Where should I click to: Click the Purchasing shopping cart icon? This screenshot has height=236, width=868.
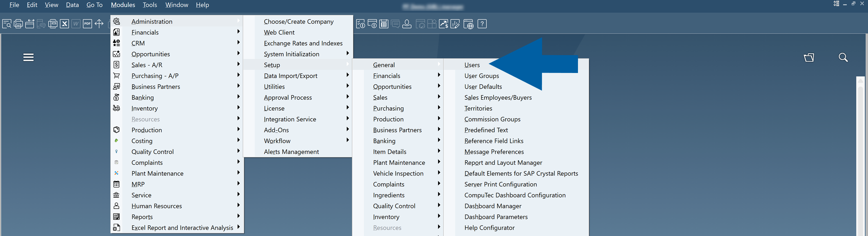[x=116, y=75]
